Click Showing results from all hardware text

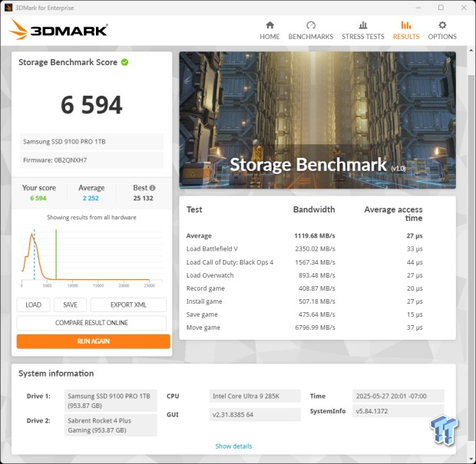(x=91, y=218)
